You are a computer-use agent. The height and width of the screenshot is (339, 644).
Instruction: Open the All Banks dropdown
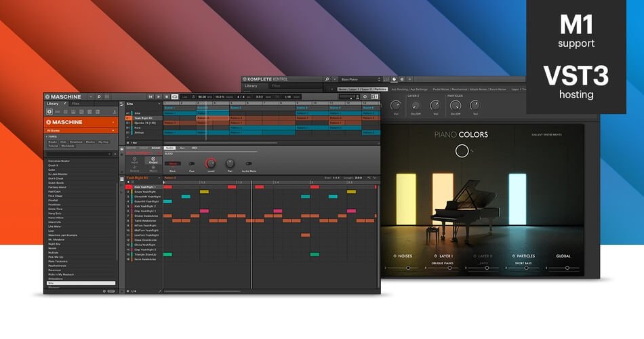point(81,131)
